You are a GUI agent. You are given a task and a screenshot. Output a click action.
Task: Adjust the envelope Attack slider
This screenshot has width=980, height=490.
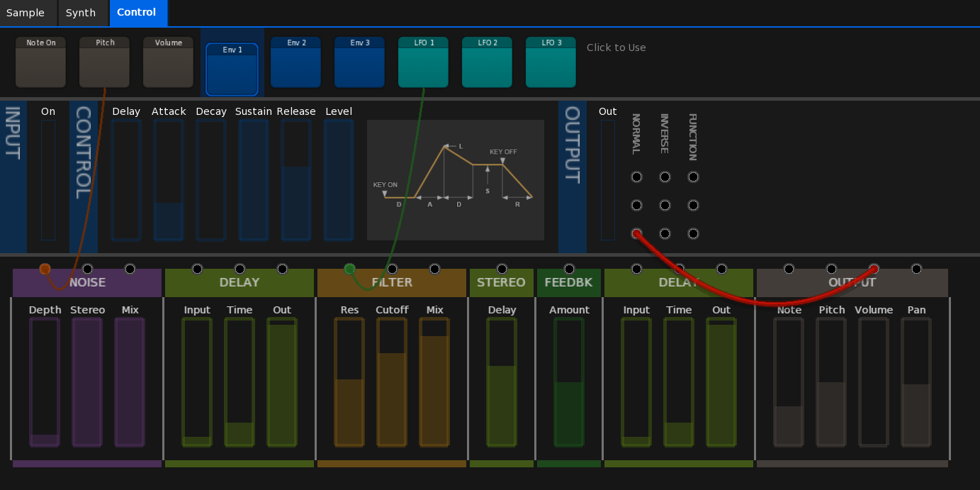pos(169,180)
